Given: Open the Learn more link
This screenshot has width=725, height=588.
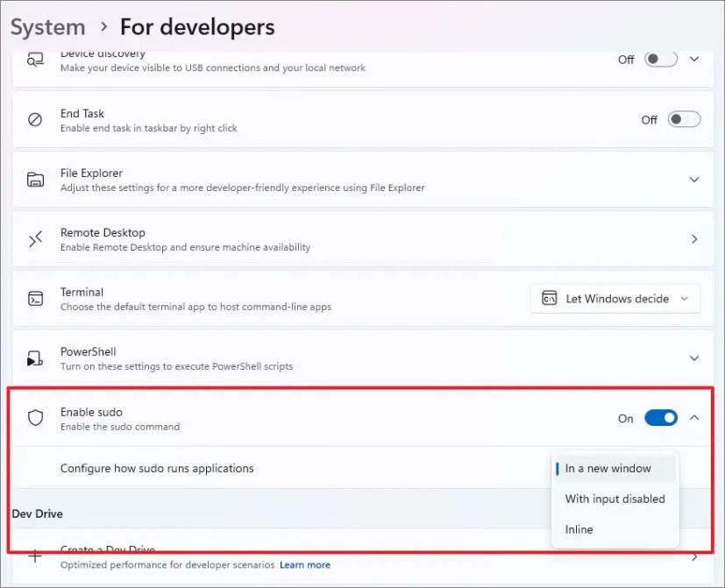Looking at the screenshot, I should (x=304, y=564).
